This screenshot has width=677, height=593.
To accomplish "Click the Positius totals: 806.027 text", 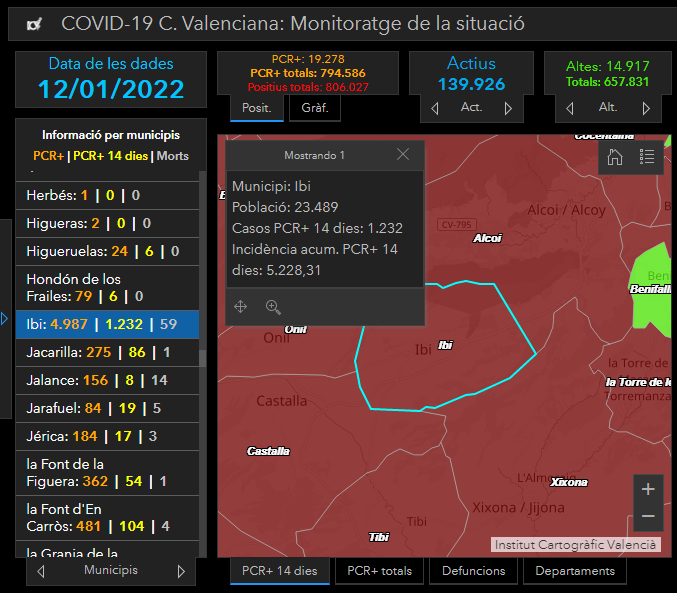I will pyautogui.click(x=308, y=87).
